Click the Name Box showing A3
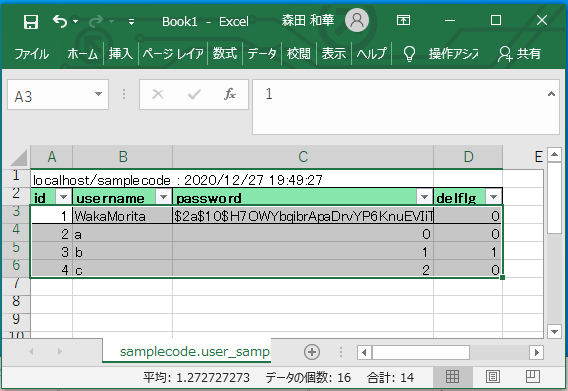This screenshot has width=568, height=391. pyautogui.click(x=51, y=95)
